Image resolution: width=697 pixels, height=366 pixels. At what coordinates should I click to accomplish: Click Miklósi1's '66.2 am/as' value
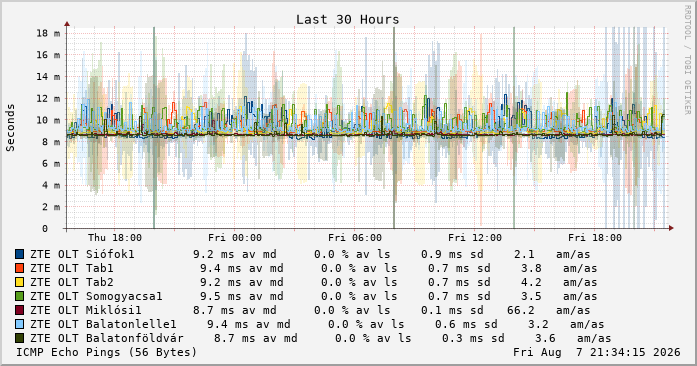pyautogui.click(x=549, y=310)
